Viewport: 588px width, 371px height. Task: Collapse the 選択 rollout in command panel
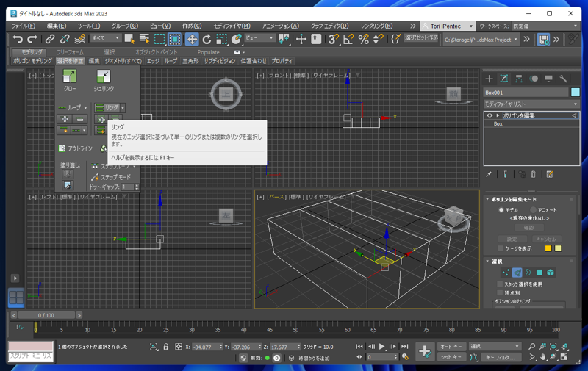pyautogui.click(x=487, y=262)
